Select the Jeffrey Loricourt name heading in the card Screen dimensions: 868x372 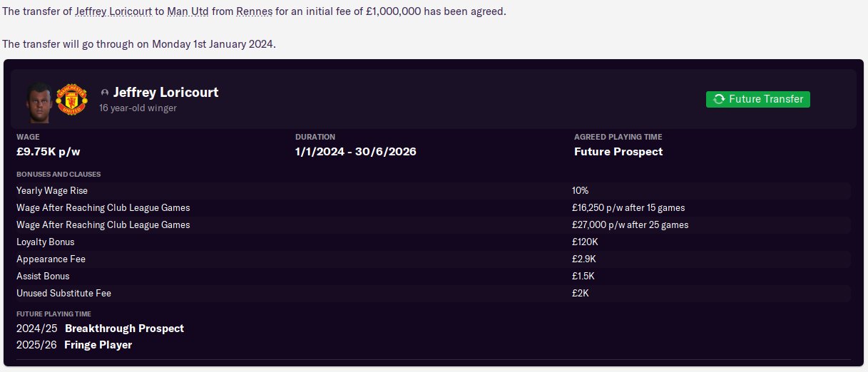[x=165, y=92]
